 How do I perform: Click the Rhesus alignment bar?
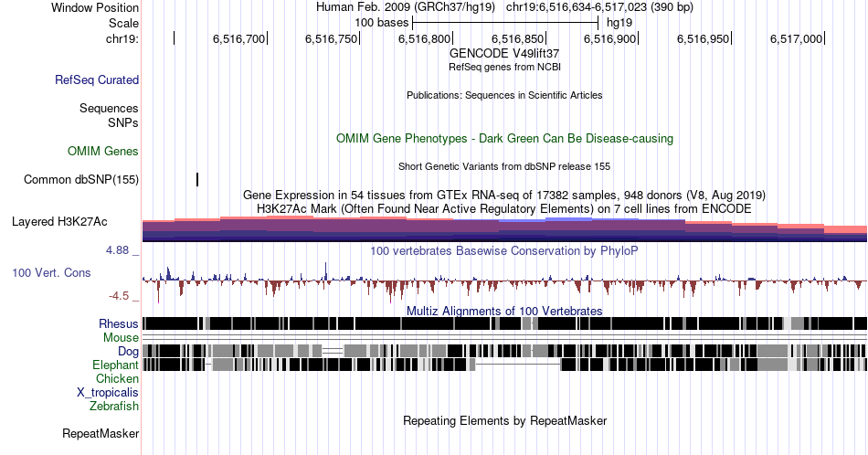pos(504,323)
